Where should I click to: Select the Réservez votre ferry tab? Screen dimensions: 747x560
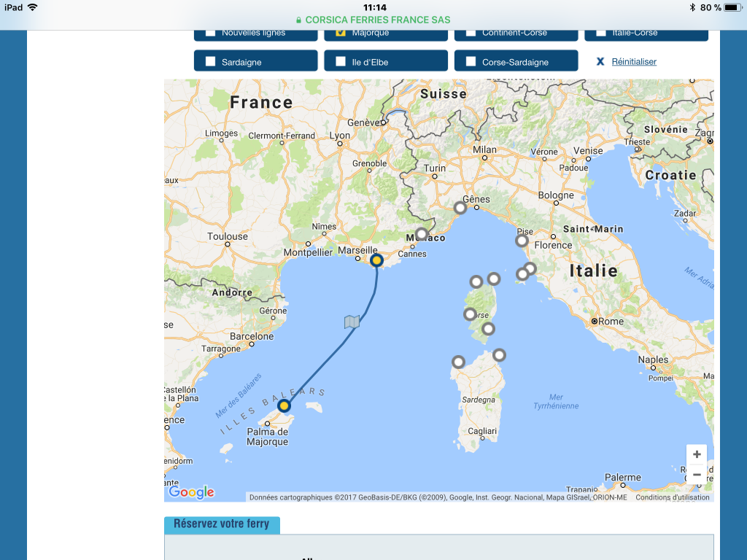[x=222, y=524]
